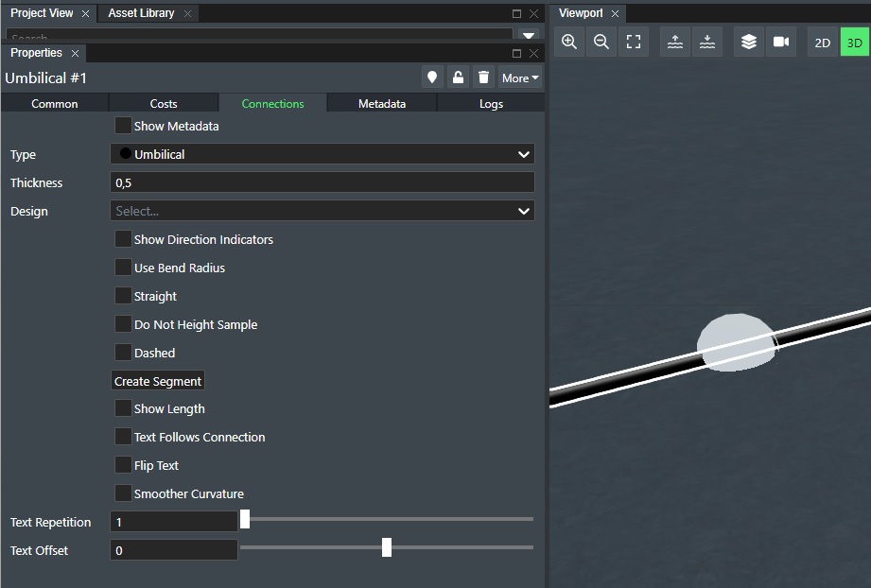Click the Text Offset slider handle
The image size is (871, 588).
pos(387,547)
